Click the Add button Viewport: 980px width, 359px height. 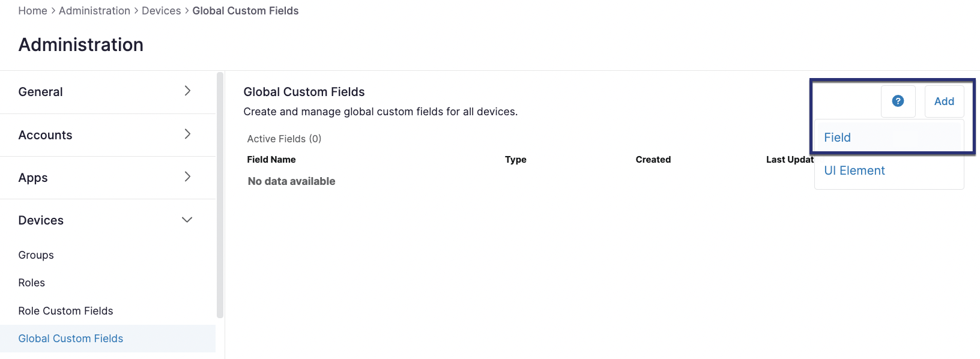(944, 101)
